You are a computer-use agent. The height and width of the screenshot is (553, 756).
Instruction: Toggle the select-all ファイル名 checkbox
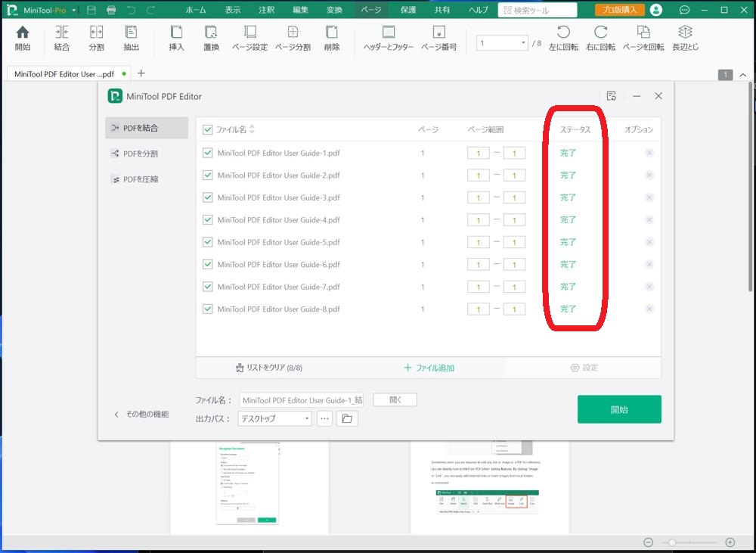coord(208,129)
